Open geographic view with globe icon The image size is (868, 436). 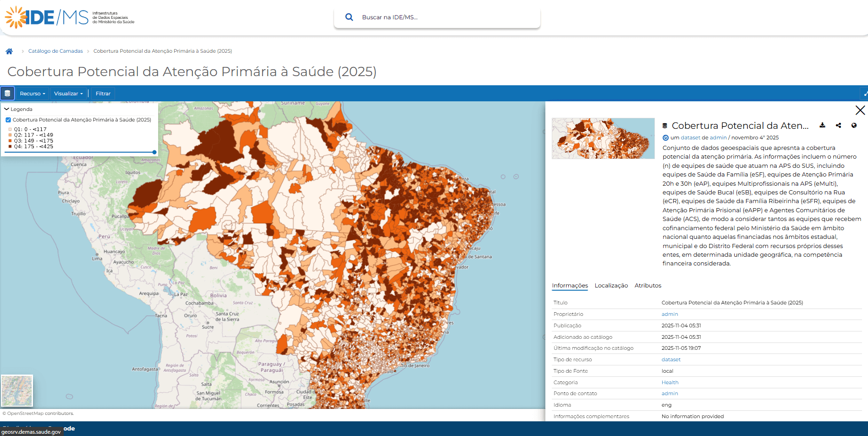854,125
